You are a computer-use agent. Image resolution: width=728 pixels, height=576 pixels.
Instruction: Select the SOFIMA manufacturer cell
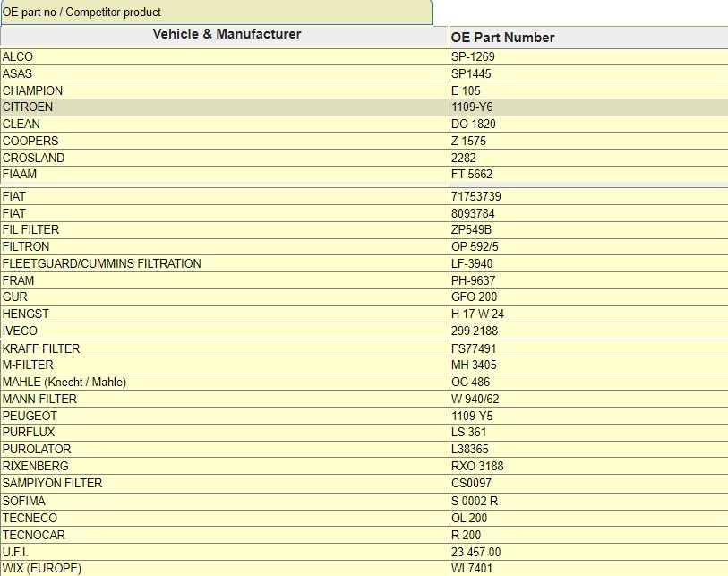[x=225, y=502]
